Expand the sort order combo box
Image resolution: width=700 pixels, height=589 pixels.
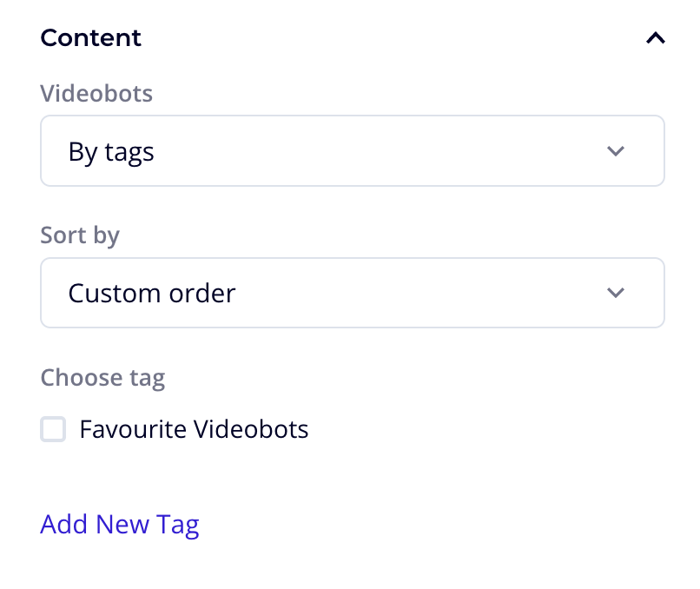click(352, 293)
